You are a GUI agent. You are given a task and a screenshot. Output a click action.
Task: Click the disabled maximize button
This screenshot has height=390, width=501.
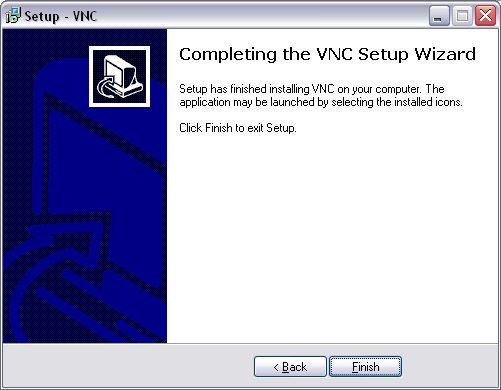tap(462, 15)
